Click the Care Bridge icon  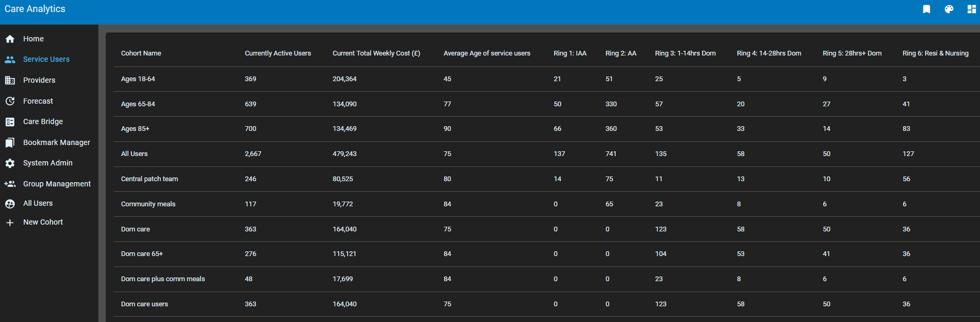[10, 121]
